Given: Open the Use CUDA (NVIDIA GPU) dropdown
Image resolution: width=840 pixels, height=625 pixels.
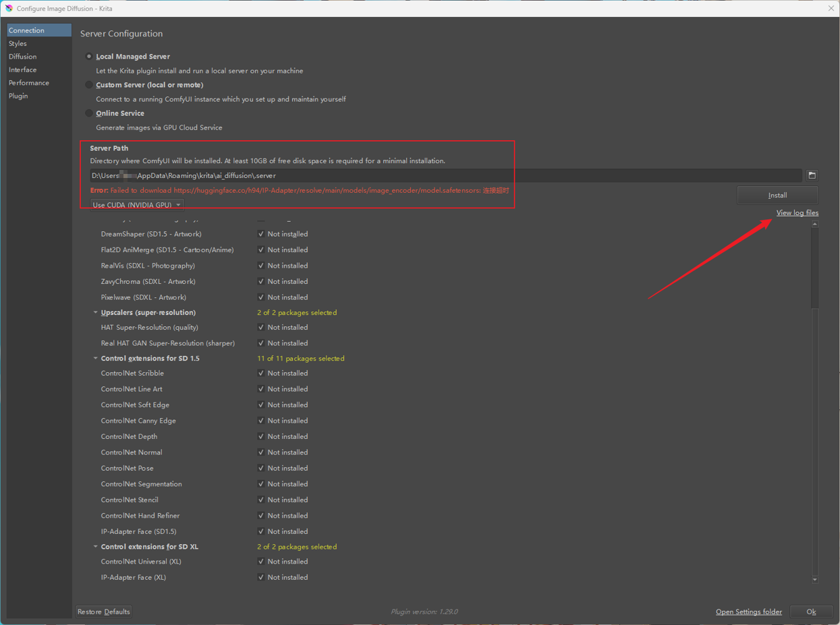Looking at the screenshot, I should pyautogui.click(x=137, y=205).
